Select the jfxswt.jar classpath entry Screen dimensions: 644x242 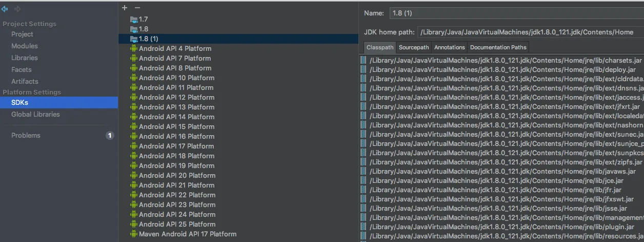tap(501, 199)
